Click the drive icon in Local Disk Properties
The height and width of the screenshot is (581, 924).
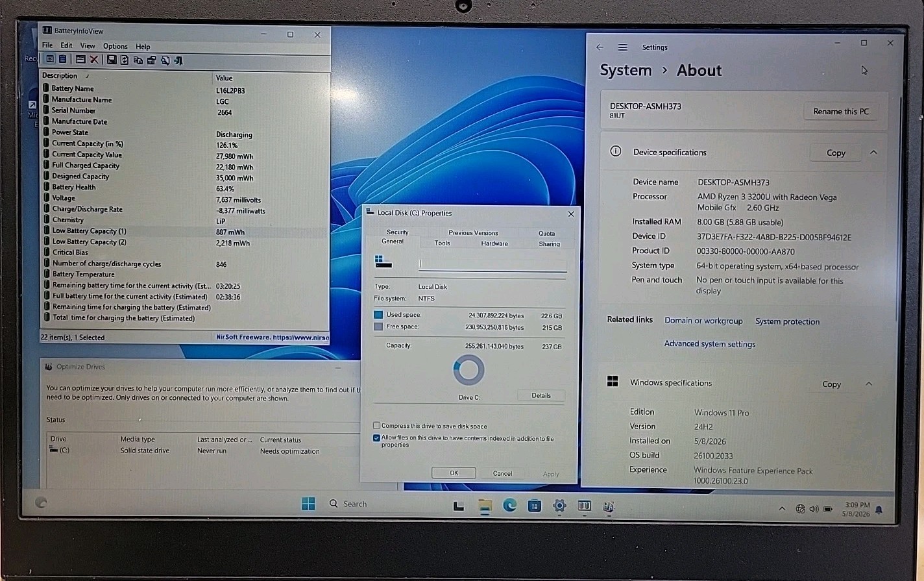pyautogui.click(x=383, y=262)
